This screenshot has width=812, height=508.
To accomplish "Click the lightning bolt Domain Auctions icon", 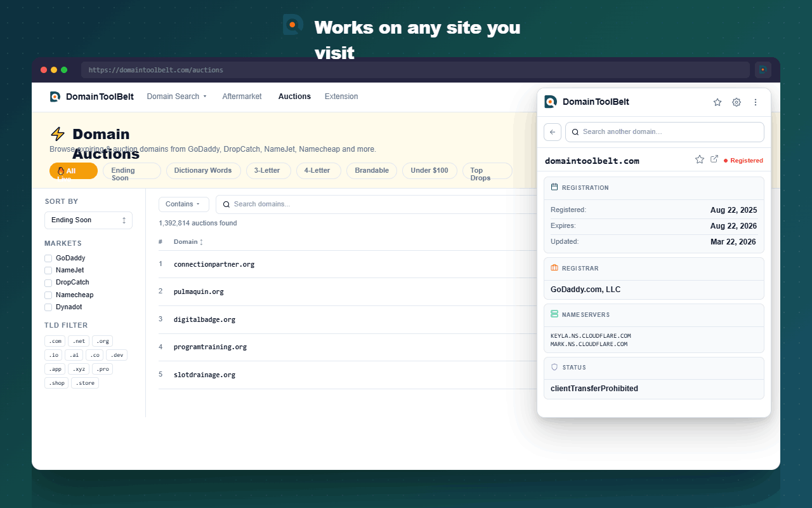I will 58,134.
